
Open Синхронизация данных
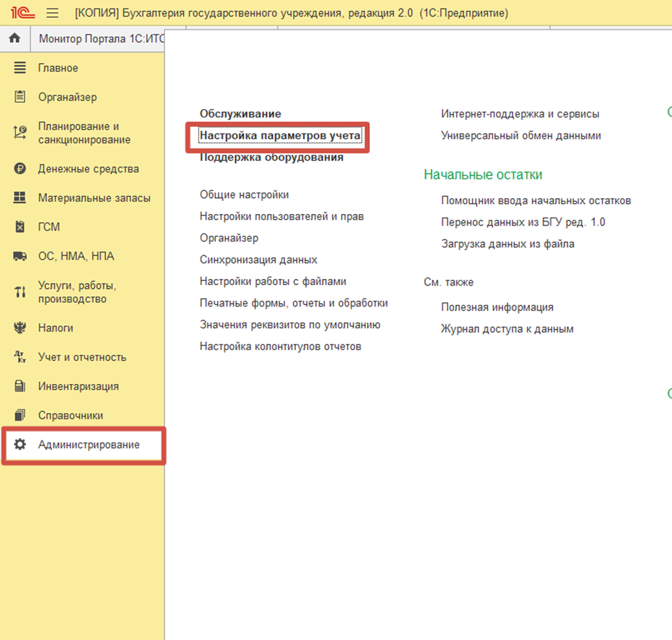click(x=259, y=260)
